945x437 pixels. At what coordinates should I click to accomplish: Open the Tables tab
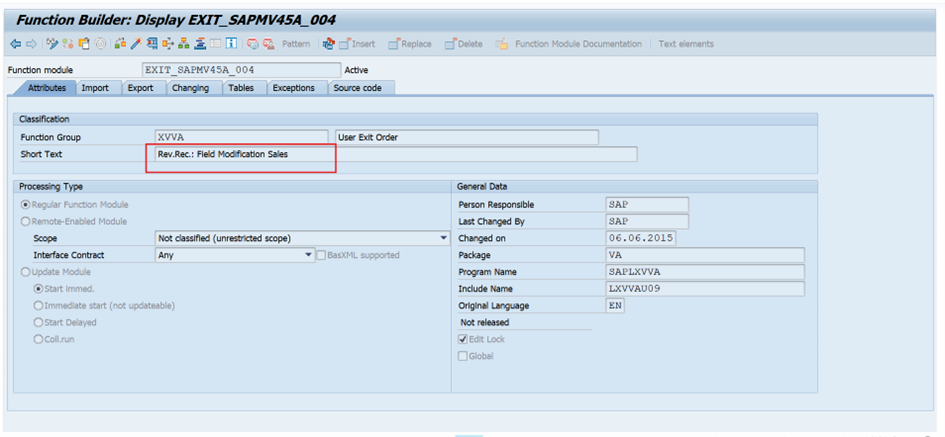(241, 88)
